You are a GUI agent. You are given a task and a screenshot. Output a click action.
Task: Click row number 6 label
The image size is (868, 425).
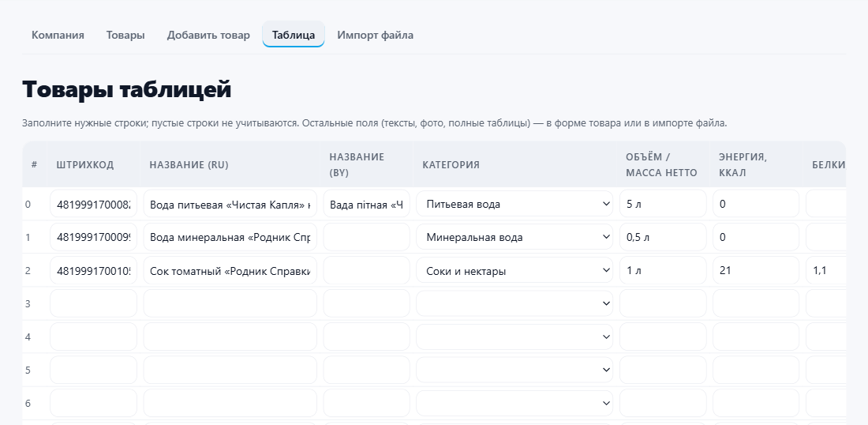(28, 404)
